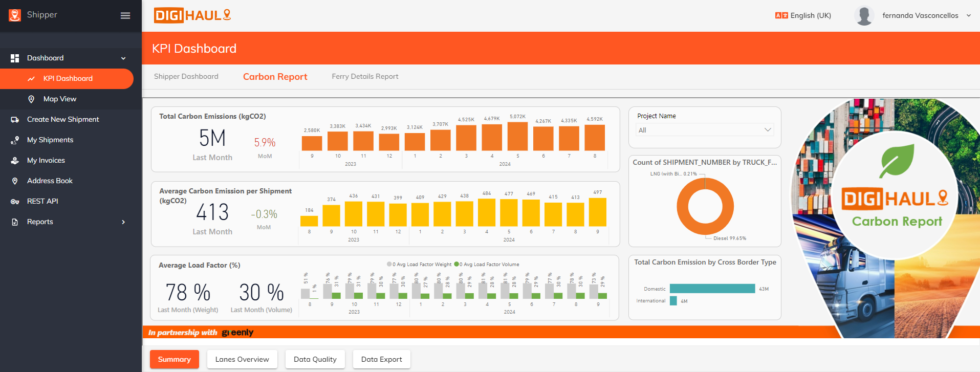This screenshot has width=980, height=372.
Task: Click the 2,580K emissions bar
Action: 312,143
